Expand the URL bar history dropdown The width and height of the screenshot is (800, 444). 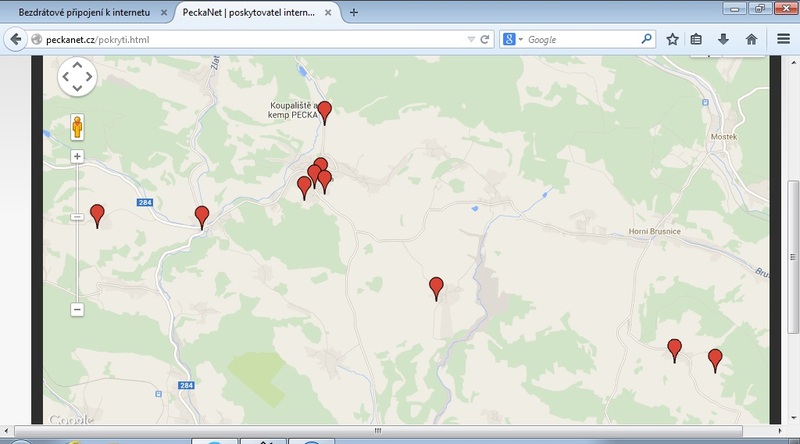click(x=471, y=39)
